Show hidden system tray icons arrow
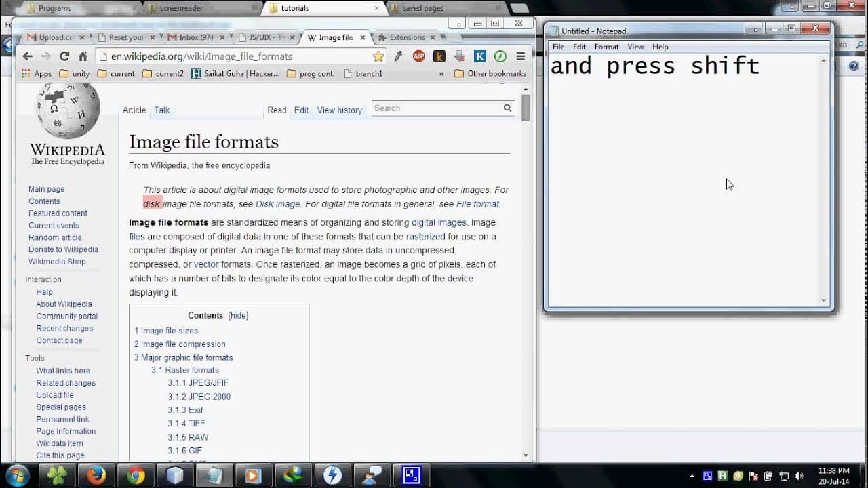Screen dimensions: 868x488 [x=692, y=476]
